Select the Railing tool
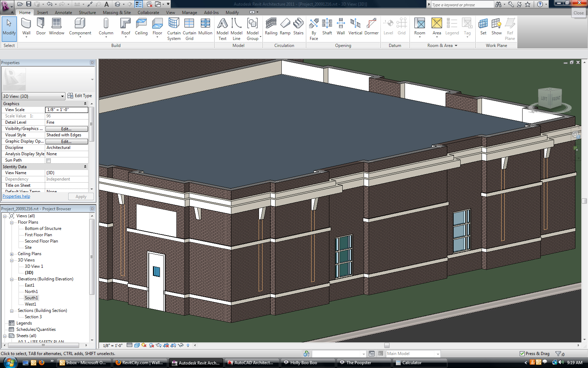 [271, 27]
